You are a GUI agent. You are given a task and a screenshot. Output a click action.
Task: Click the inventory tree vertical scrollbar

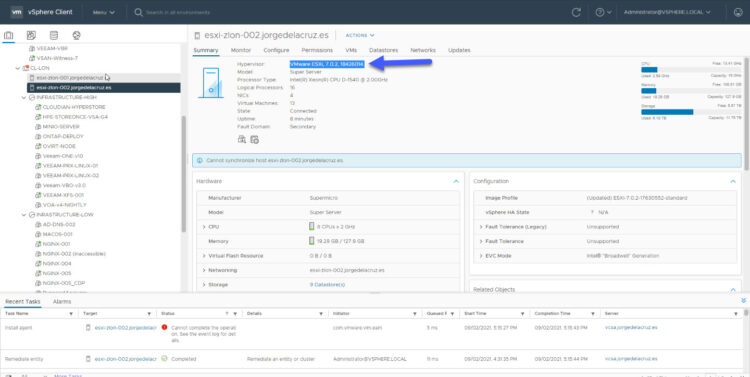(184, 173)
